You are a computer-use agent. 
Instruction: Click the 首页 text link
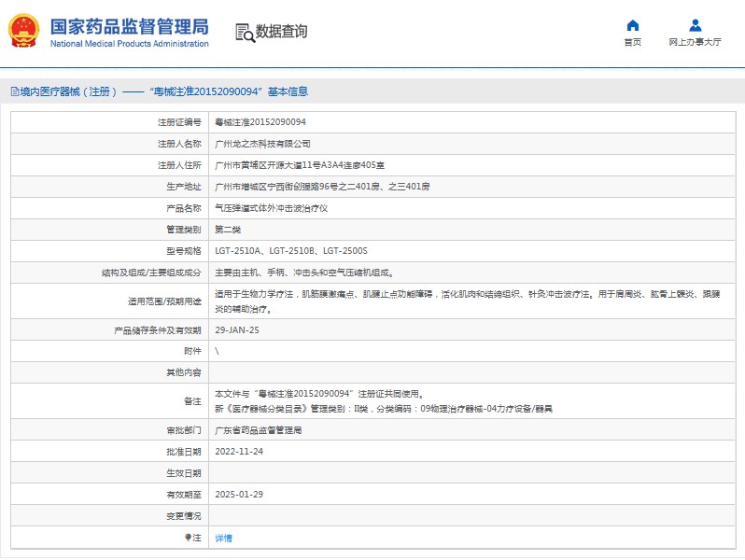632,42
